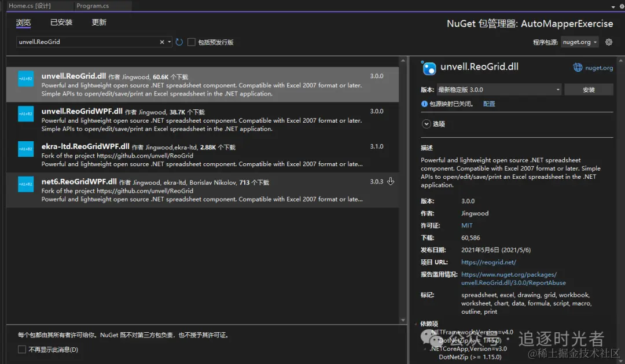Click the large package icon in details pane
The image size is (625, 364).
point(429,68)
